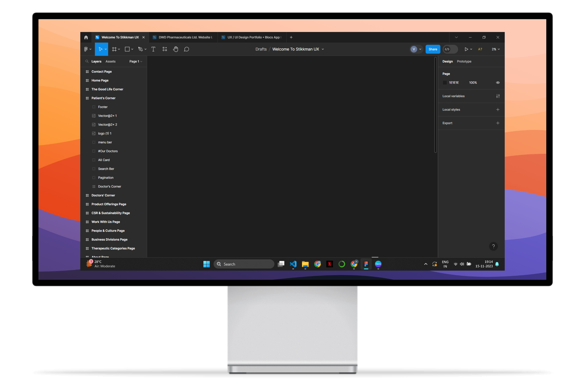The width and height of the screenshot is (585, 392).
Task: Open File Explorer from taskbar
Action: (305, 264)
